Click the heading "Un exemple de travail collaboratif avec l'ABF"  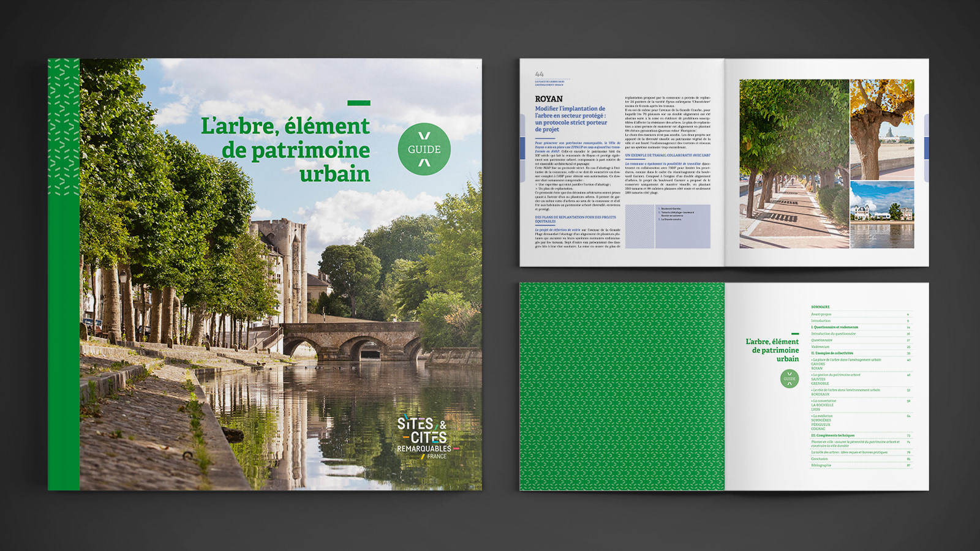(x=668, y=156)
